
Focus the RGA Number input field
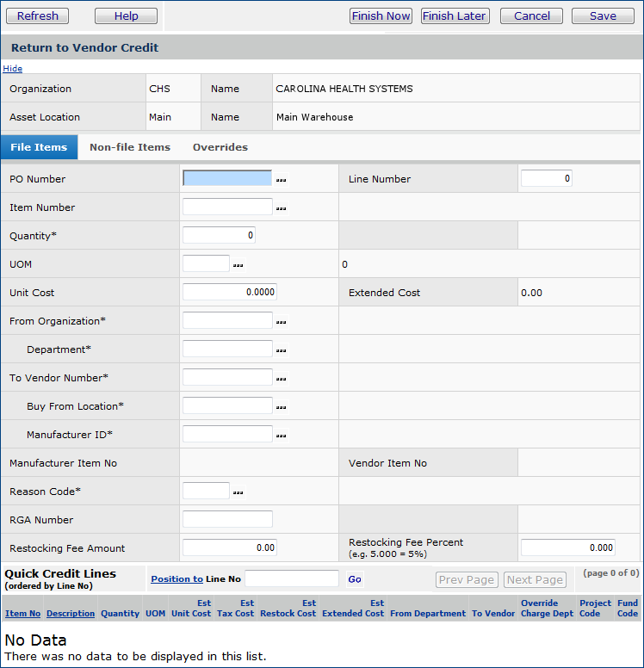coord(227,519)
